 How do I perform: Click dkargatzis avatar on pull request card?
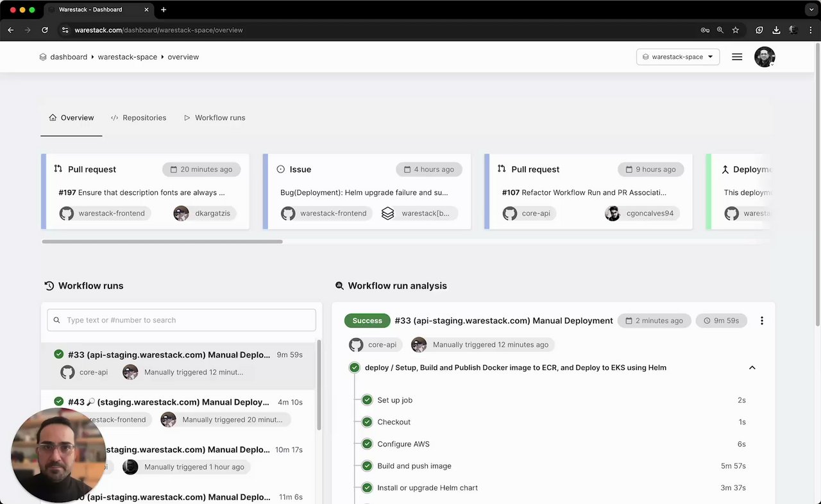click(182, 214)
